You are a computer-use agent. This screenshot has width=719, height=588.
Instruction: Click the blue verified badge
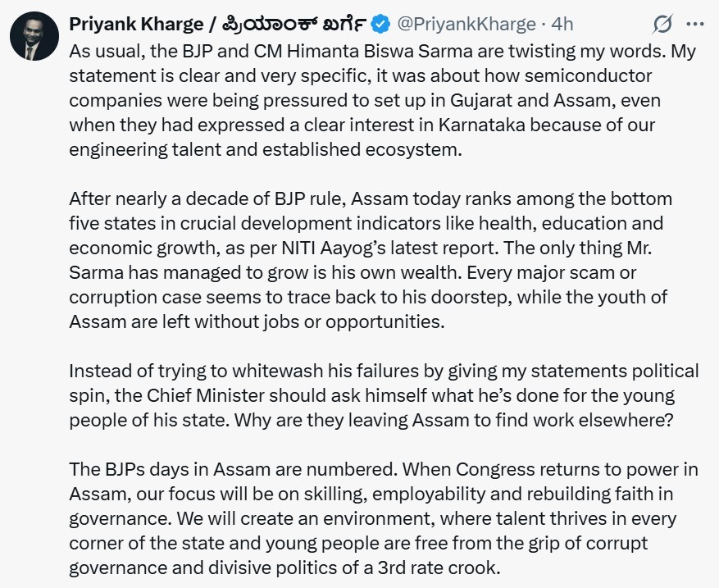tap(359, 25)
